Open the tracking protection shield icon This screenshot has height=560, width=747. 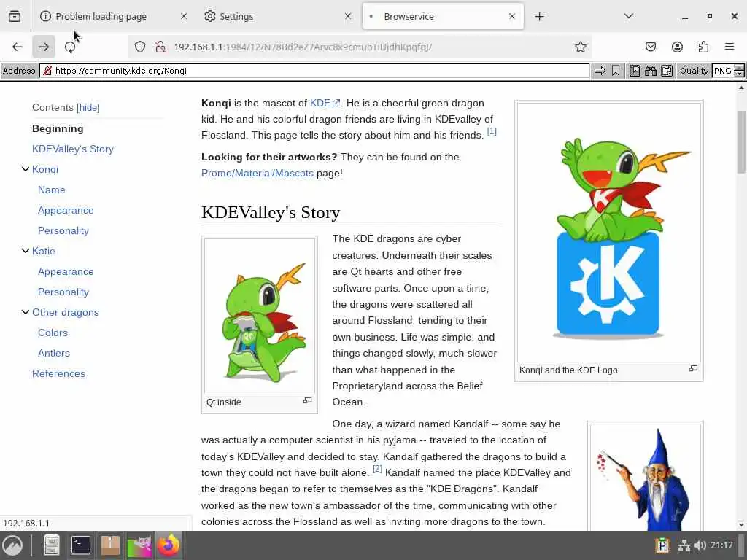point(139,47)
